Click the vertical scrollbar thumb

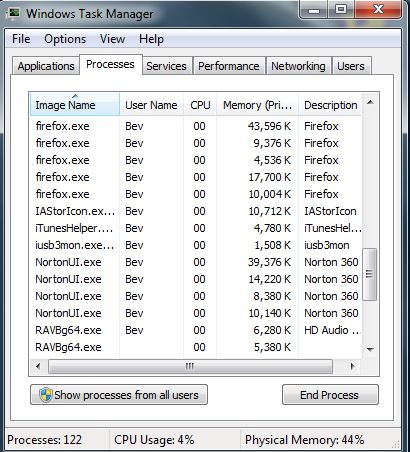[370, 274]
